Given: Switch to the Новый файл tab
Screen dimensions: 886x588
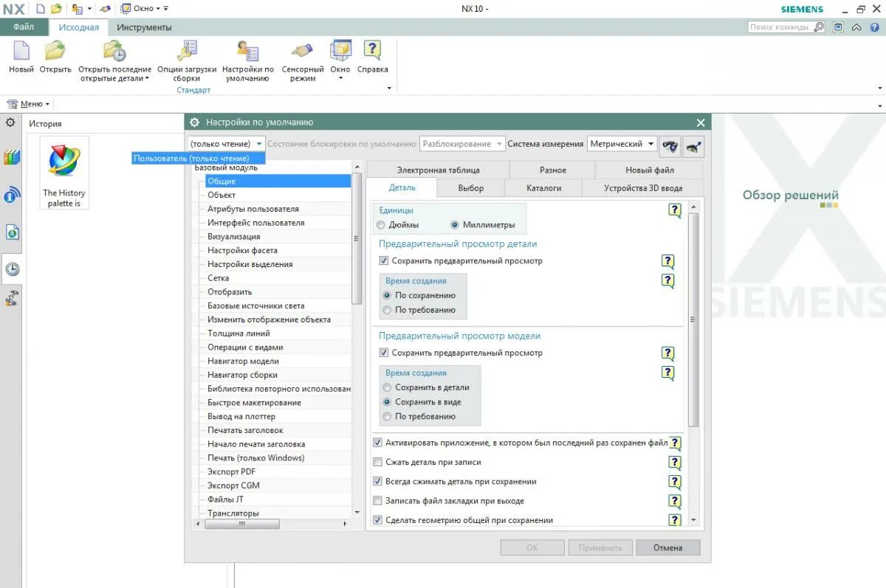Looking at the screenshot, I should 650,170.
